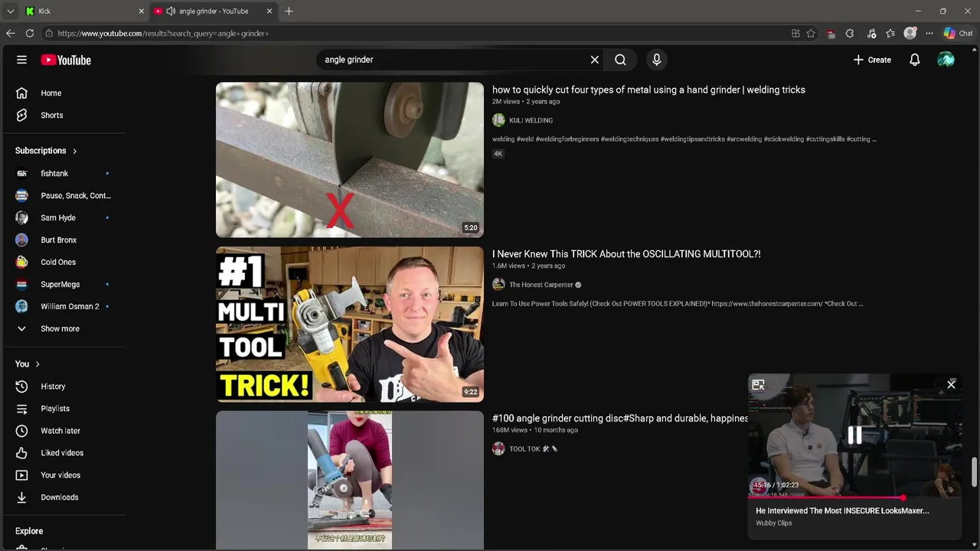Open the #1 Multi Tool Trick thumbnail
This screenshot has height=551, width=980.
(x=350, y=324)
